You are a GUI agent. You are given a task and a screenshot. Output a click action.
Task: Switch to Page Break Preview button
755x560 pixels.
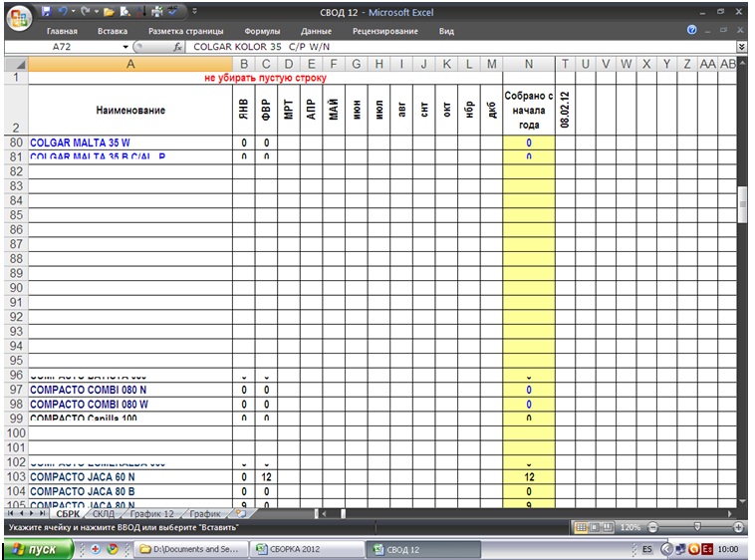[609, 528]
